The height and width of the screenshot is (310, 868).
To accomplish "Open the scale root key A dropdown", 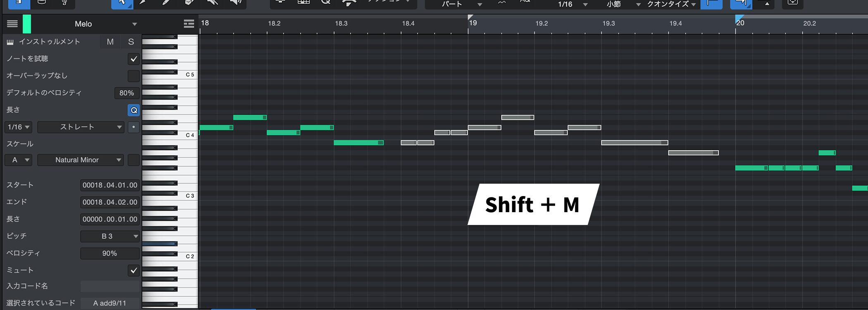I will click(x=18, y=160).
